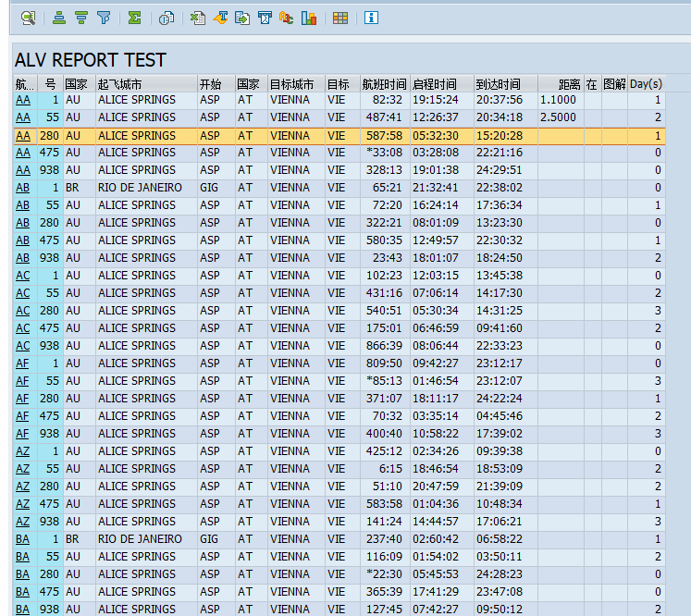691x616 pixels.
Task: Calculate totals with Sigma icon
Action: [134, 18]
